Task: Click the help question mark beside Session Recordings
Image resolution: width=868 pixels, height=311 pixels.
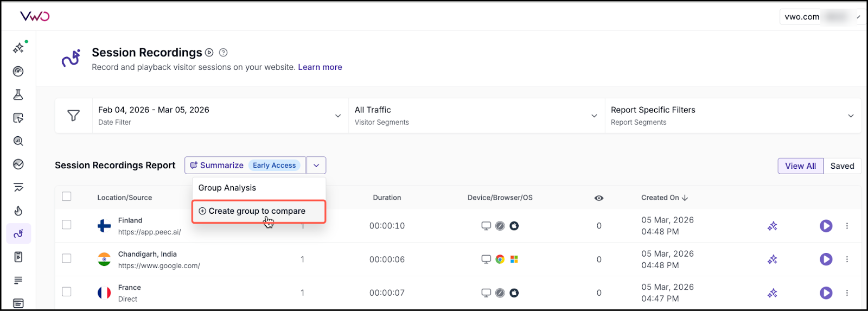Action: pos(223,53)
